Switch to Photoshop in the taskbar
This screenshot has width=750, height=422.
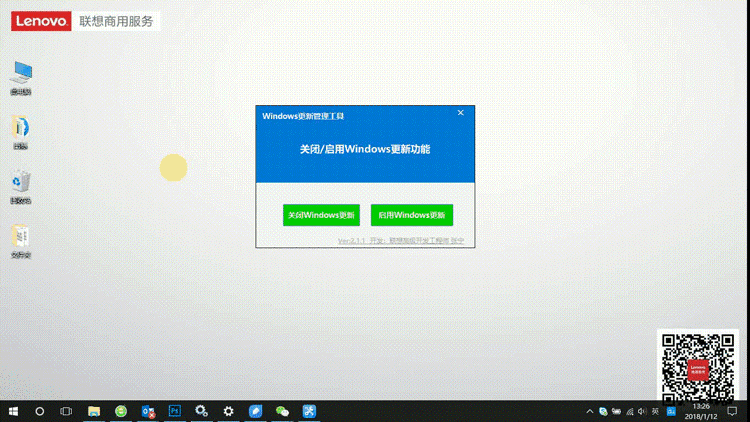tap(175, 411)
